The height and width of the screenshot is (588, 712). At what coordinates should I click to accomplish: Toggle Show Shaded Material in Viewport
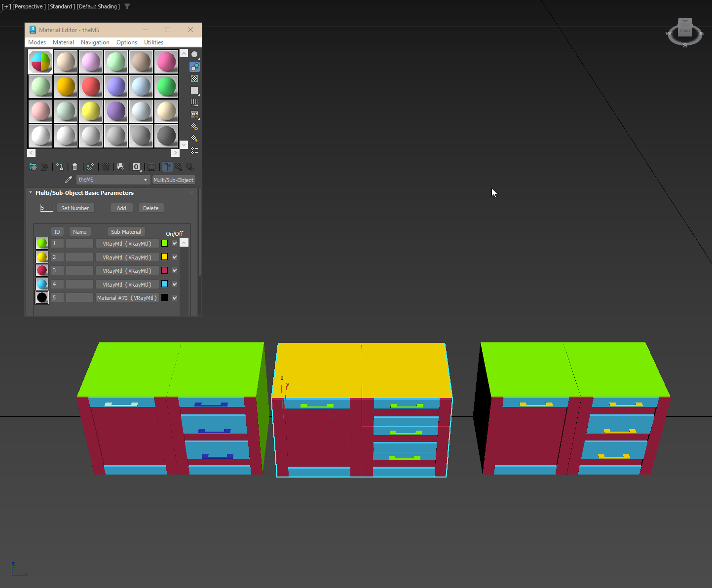coord(151,167)
